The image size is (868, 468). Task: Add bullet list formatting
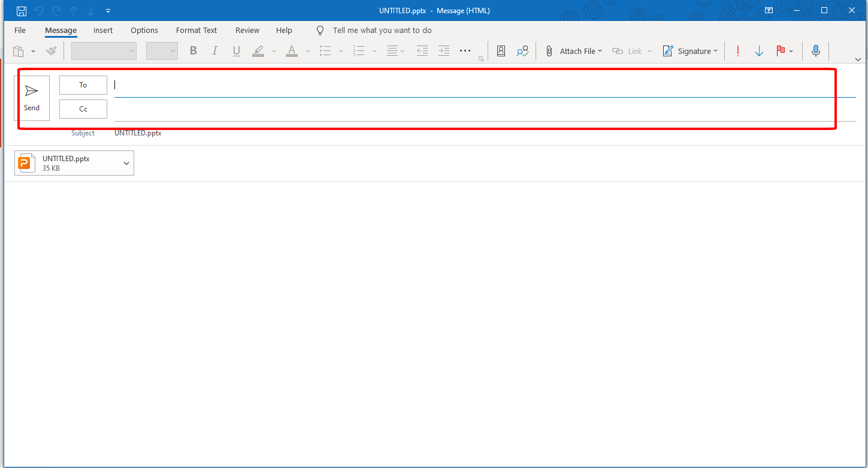click(325, 50)
